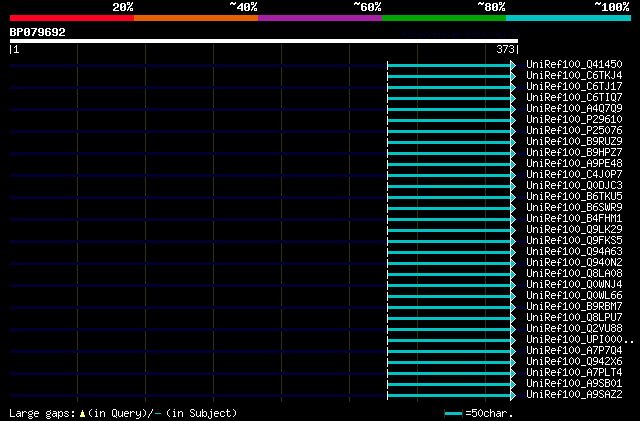Image resolution: width=640 pixels, height=421 pixels.
Task: Click the cyan =50char scale bar
Action: point(453,414)
